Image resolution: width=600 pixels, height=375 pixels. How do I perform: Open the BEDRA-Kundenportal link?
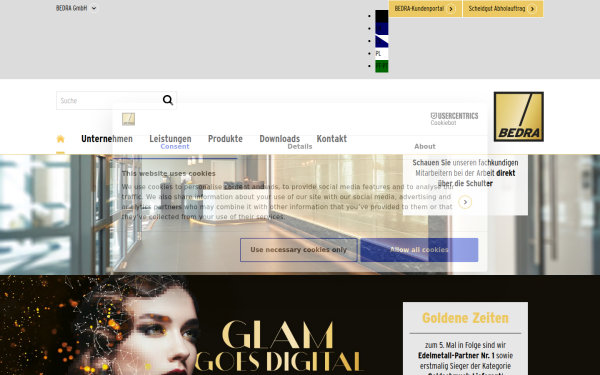425,8
